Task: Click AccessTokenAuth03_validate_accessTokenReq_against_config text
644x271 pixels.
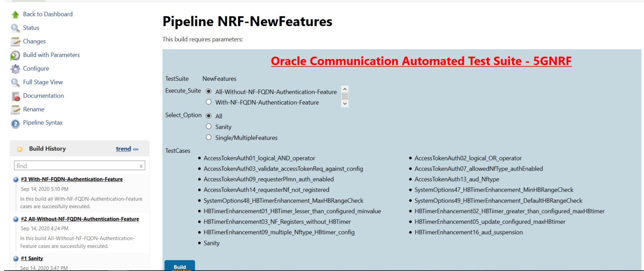Action: coord(283,169)
